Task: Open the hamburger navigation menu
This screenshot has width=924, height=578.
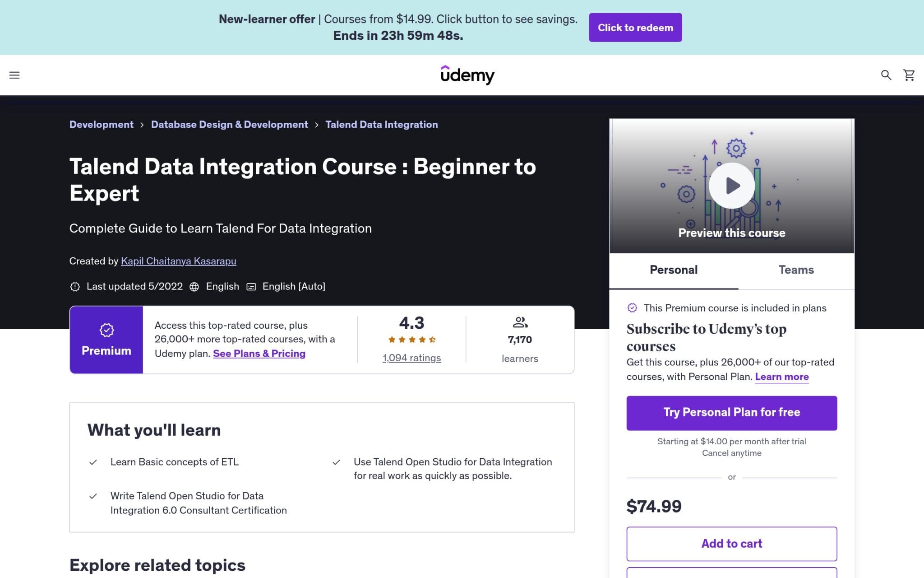Action: [x=14, y=75]
